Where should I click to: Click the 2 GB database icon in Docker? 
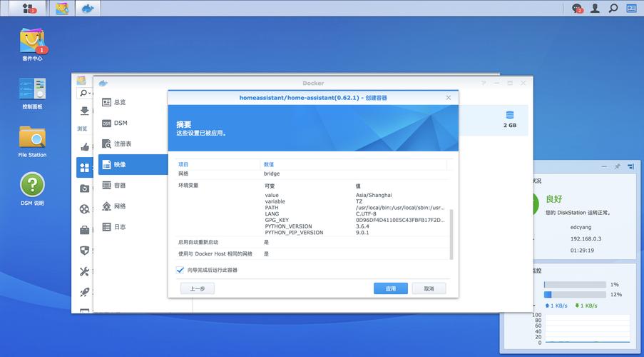coord(510,115)
